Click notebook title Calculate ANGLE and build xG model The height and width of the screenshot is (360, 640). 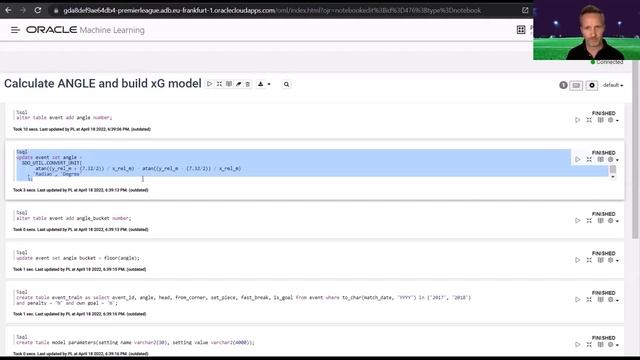pos(103,83)
